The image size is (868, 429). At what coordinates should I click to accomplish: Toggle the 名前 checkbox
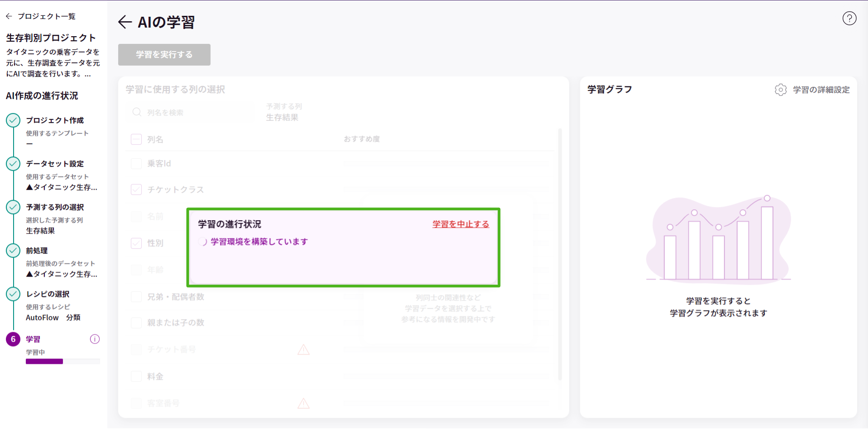[x=136, y=217]
